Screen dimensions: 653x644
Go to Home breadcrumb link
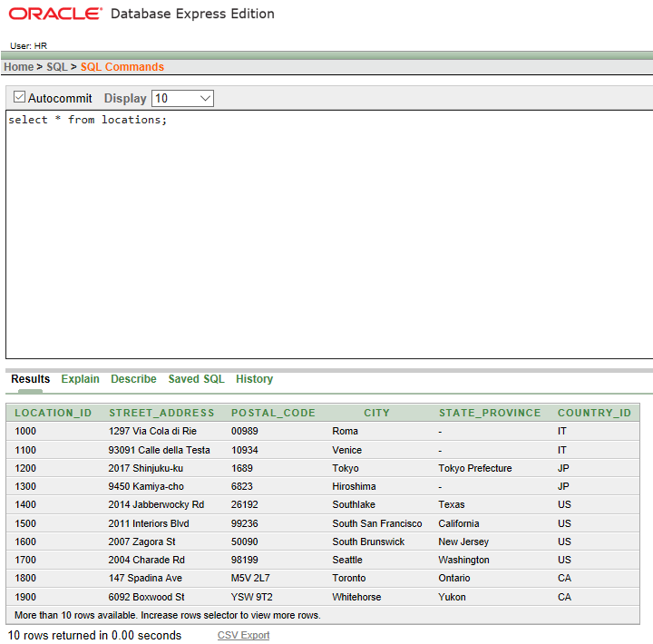click(x=19, y=66)
